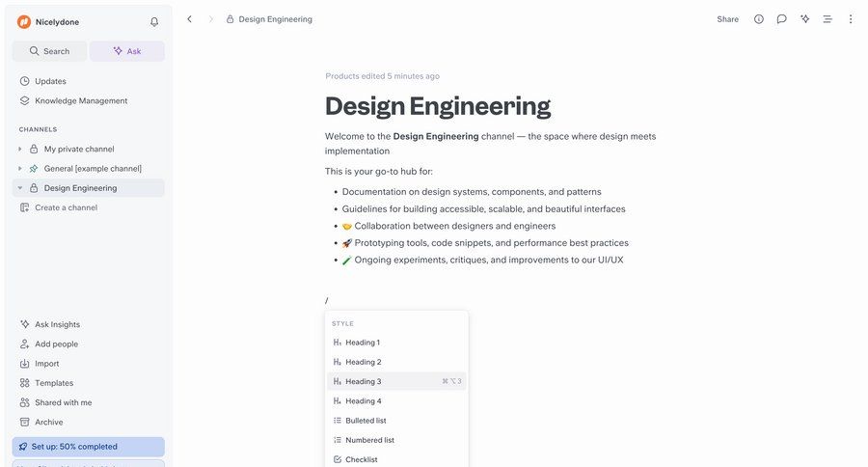Viewport: 868px width, 467px height.
Task: Open the Set up: 50% completed progress
Action: click(88, 447)
